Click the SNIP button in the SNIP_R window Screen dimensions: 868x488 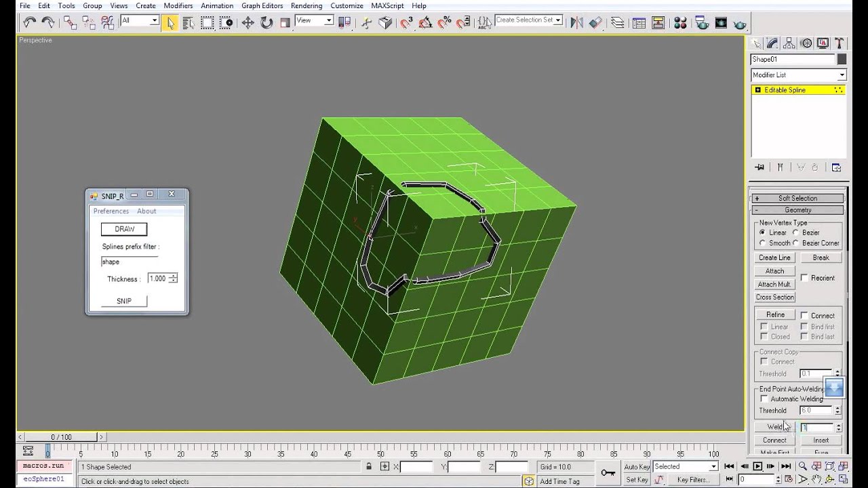pos(124,301)
